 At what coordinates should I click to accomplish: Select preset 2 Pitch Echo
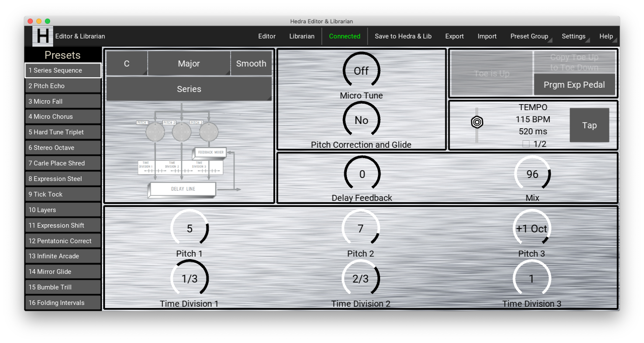click(63, 86)
